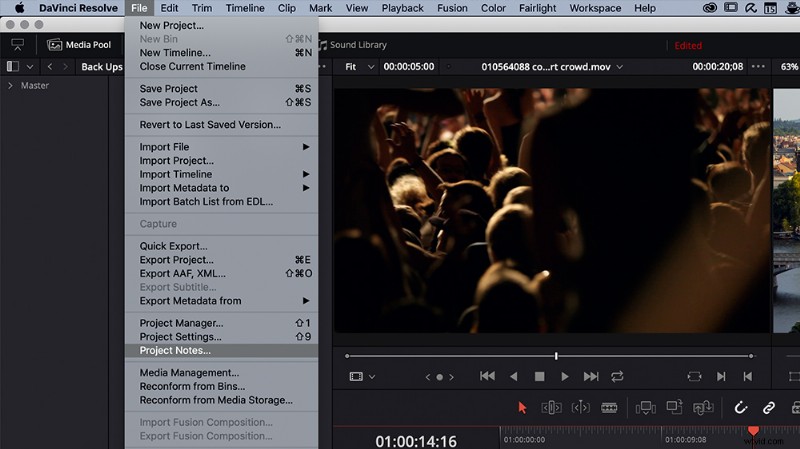
Task: Play the clip forward
Action: (x=564, y=377)
